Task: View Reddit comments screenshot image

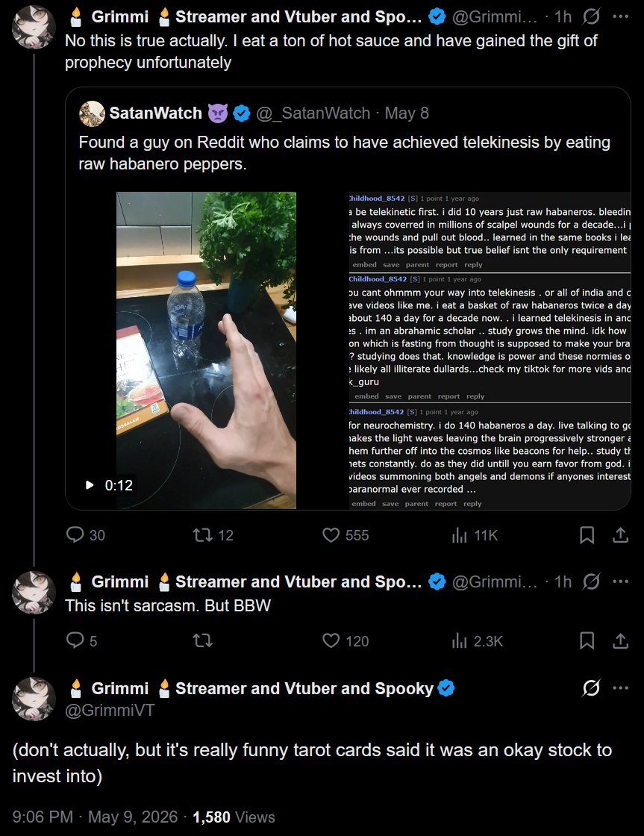Action: (x=490, y=350)
